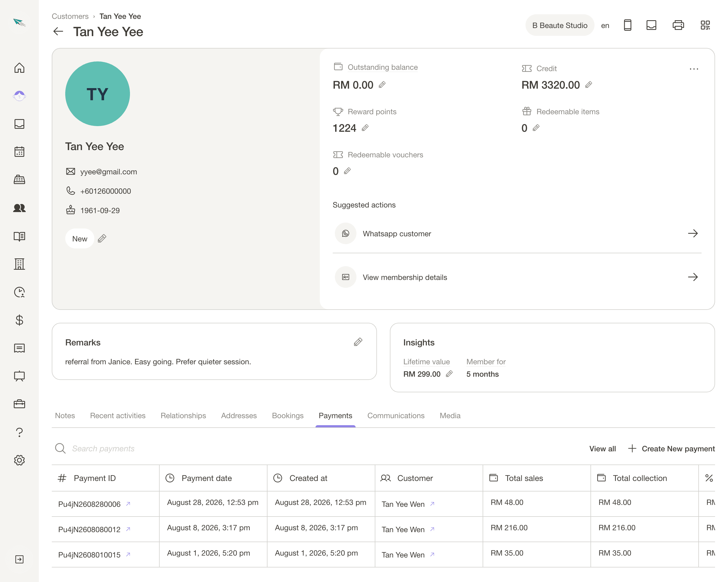This screenshot has width=728, height=582.
Task: Switch to the Communications tab
Action: tap(396, 416)
